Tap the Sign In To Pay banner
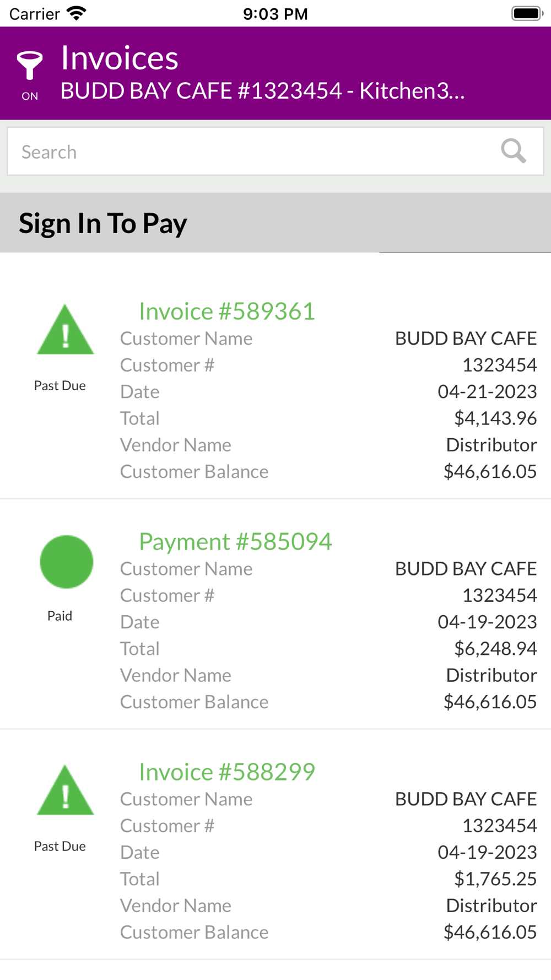This screenshot has width=551, height=980. 275,223
